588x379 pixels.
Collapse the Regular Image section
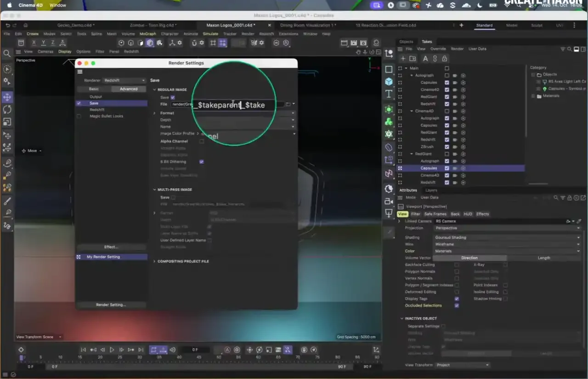click(155, 90)
